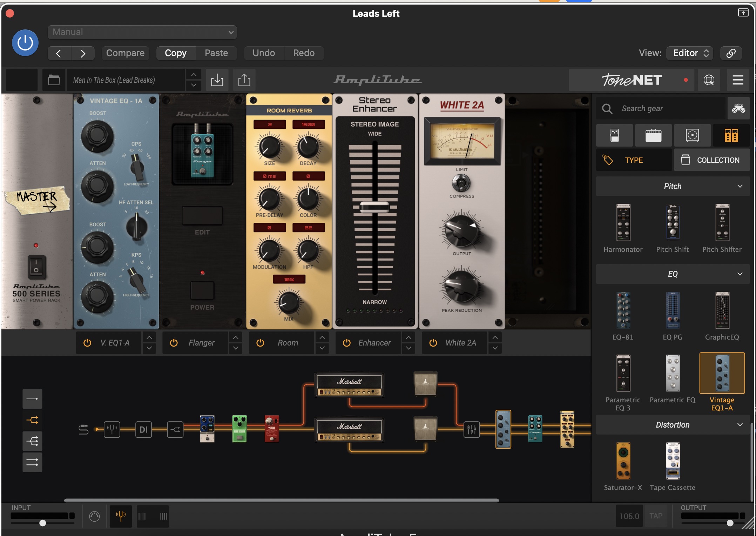
Task: Click the Flanger POWER footswitch
Action: 202,290
